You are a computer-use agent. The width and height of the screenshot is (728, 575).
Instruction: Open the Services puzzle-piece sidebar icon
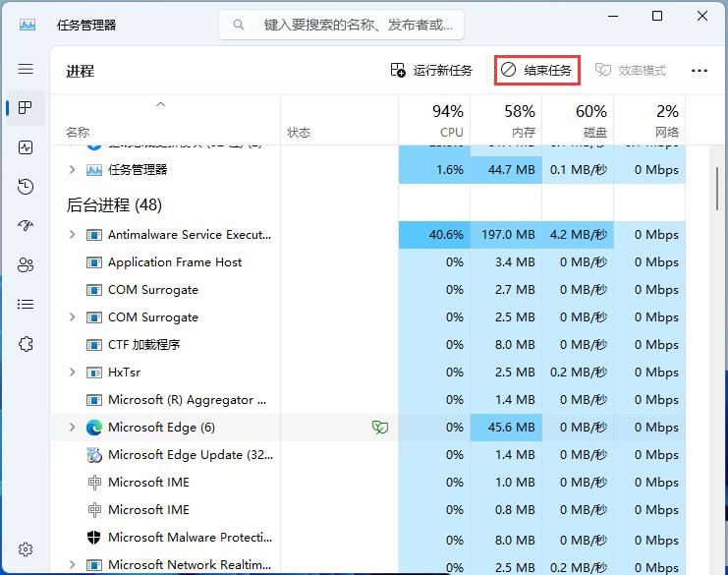tap(26, 344)
